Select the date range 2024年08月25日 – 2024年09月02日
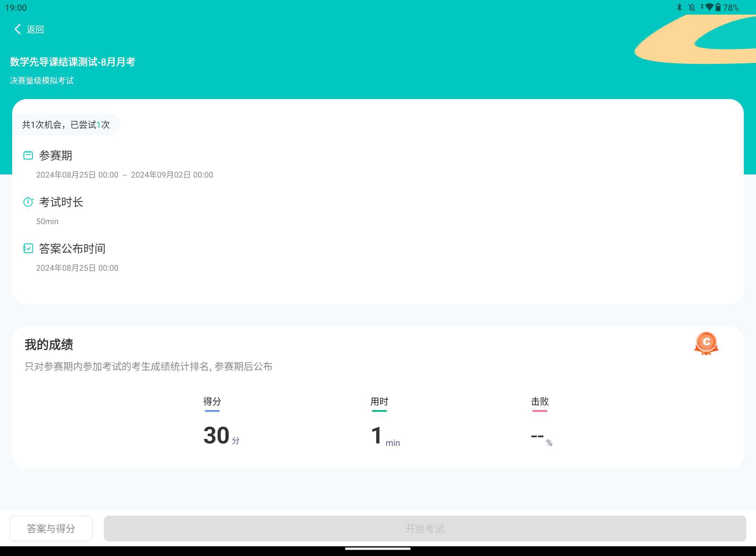756x556 pixels. coord(125,175)
